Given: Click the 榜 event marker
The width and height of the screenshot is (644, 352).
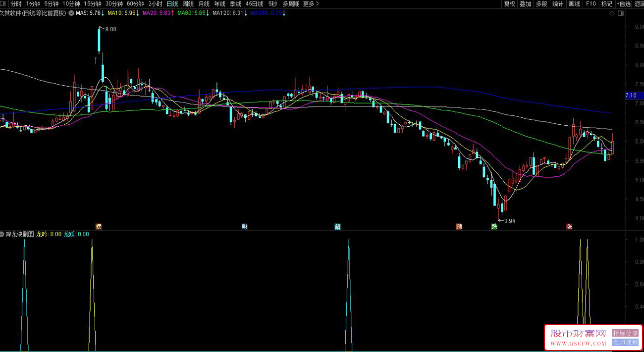Looking at the screenshot, I should point(99,227).
